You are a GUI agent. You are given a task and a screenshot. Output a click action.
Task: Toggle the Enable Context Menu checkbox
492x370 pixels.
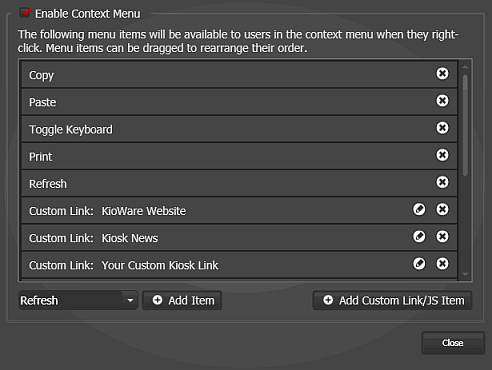point(25,13)
